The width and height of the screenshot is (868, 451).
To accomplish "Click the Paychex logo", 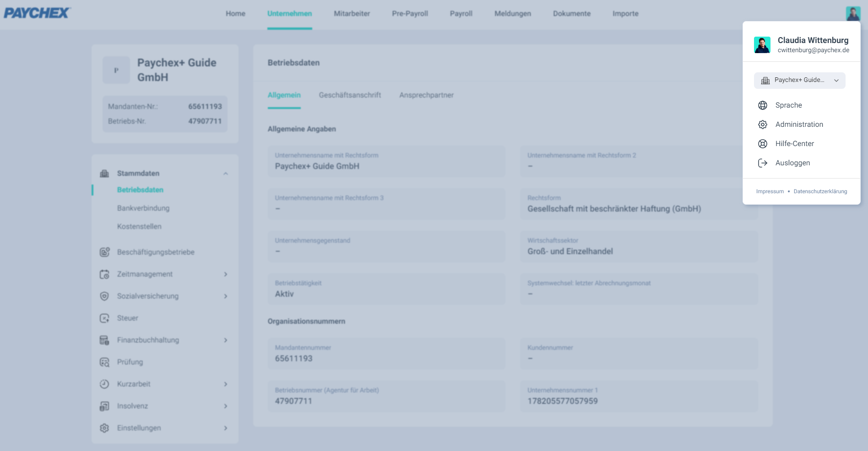I will [37, 13].
